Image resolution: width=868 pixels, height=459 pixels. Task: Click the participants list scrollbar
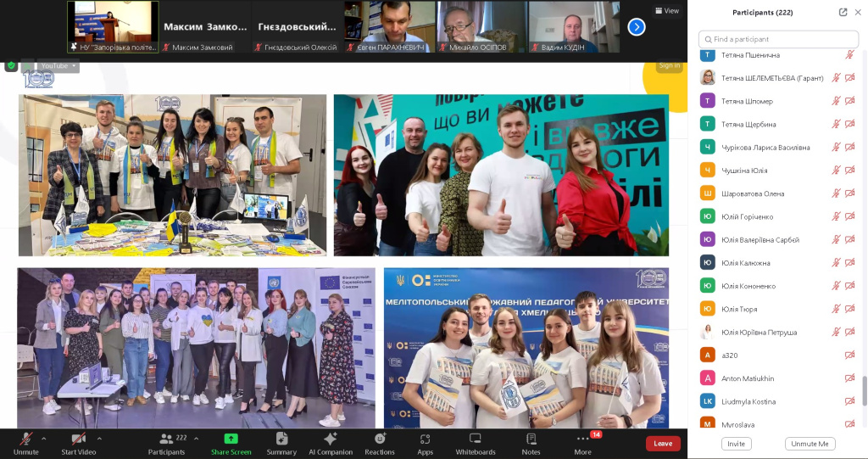864,391
